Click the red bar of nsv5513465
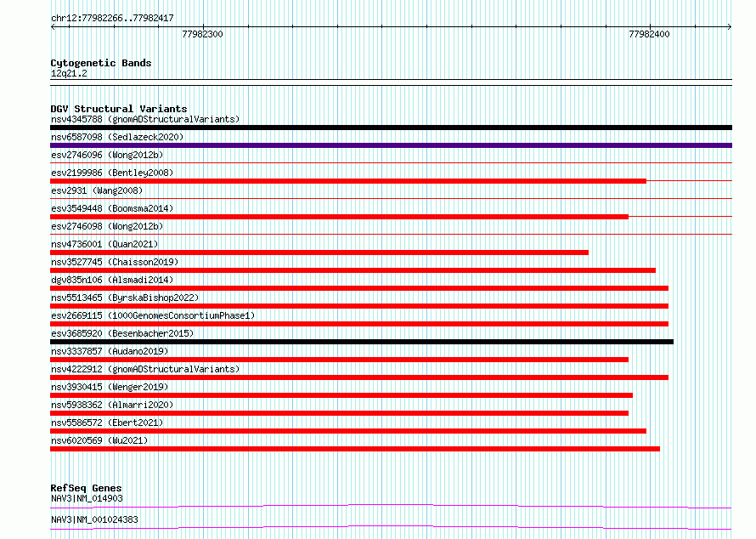Image resolution: width=756 pixels, height=539 pixels. [x=359, y=306]
